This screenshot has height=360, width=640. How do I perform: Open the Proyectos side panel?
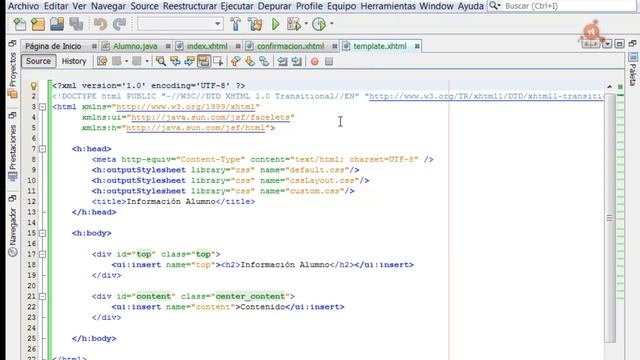point(13,75)
